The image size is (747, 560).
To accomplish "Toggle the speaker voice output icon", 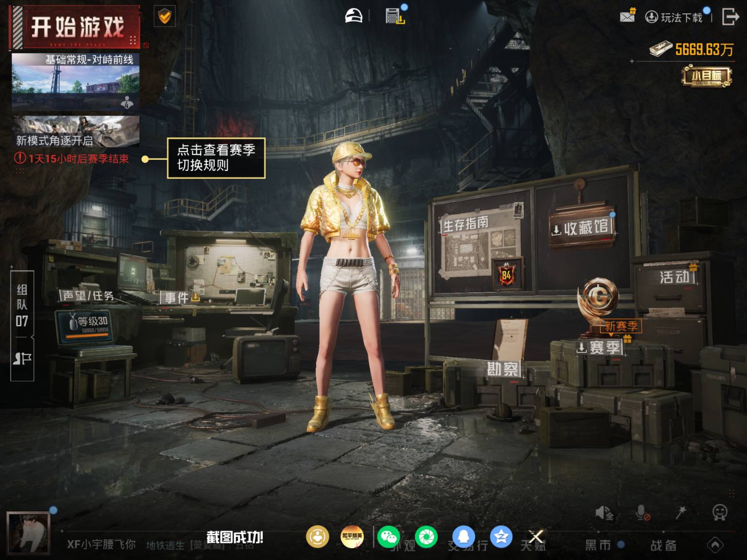I will (x=604, y=513).
